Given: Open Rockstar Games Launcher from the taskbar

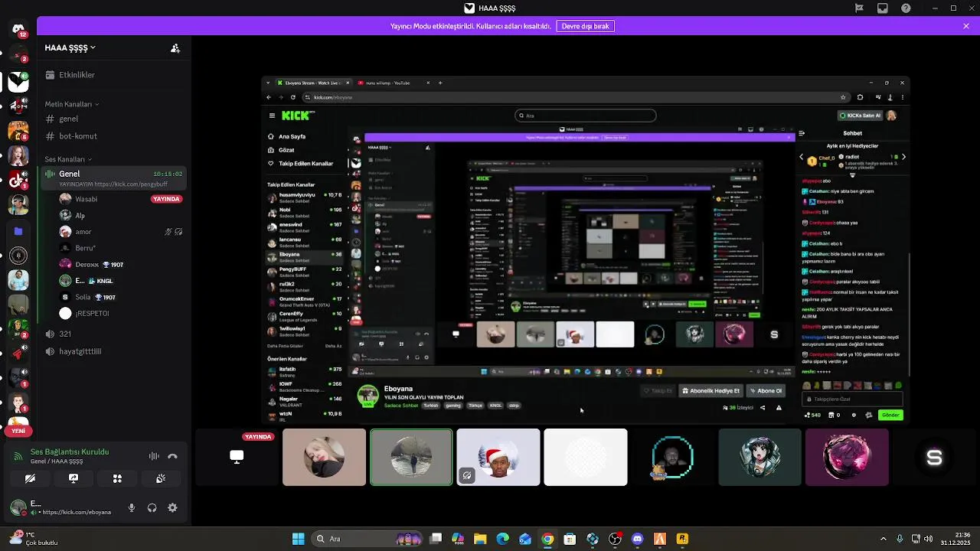Looking at the screenshot, I should [682, 539].
